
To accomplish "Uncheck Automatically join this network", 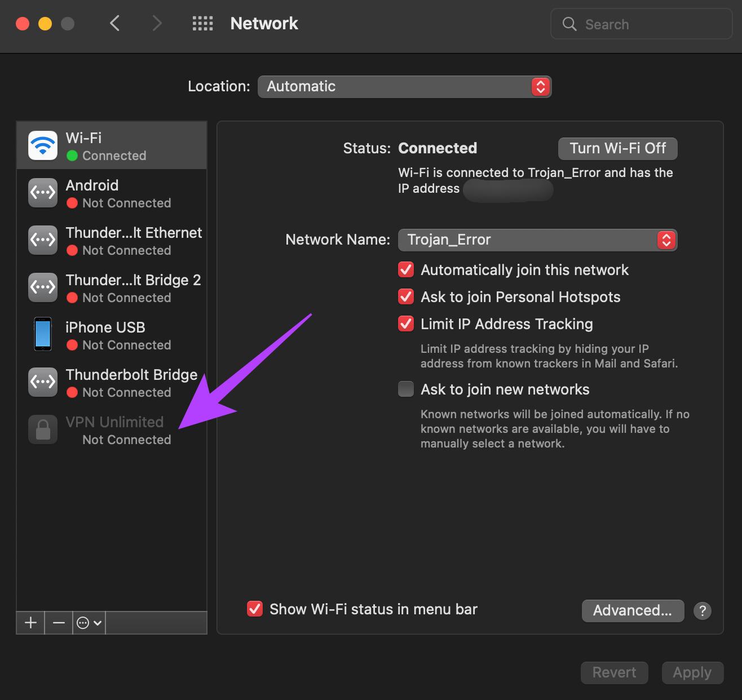I will pyautogui.click(x=405, y=269).
